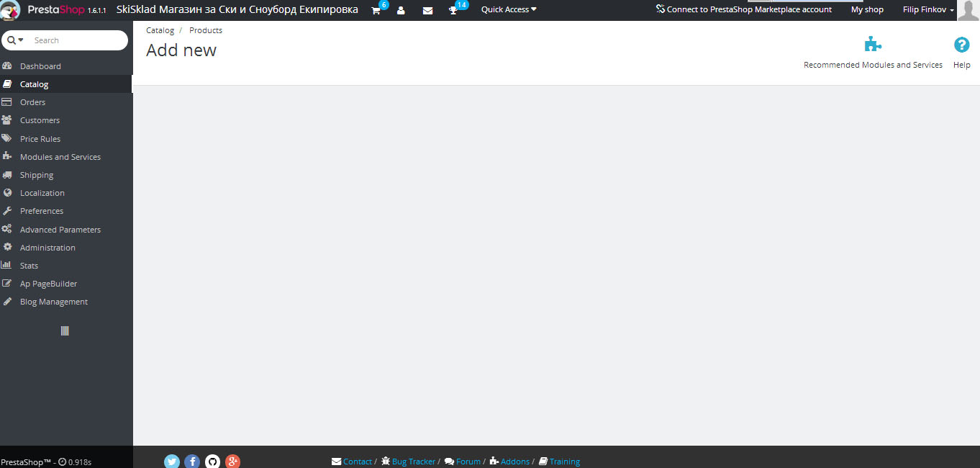
Task: Click the Customers group icon
Action: [x=6, y=120]
